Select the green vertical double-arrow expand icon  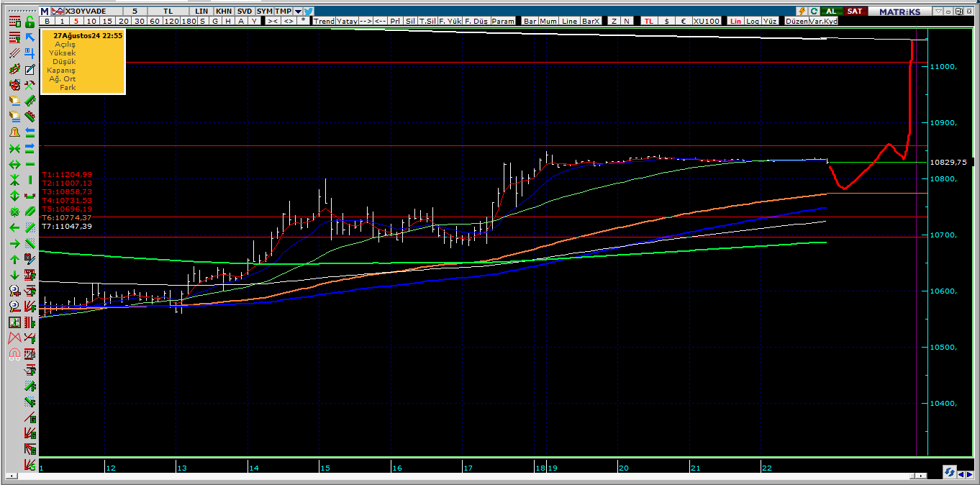coord(14,196)
